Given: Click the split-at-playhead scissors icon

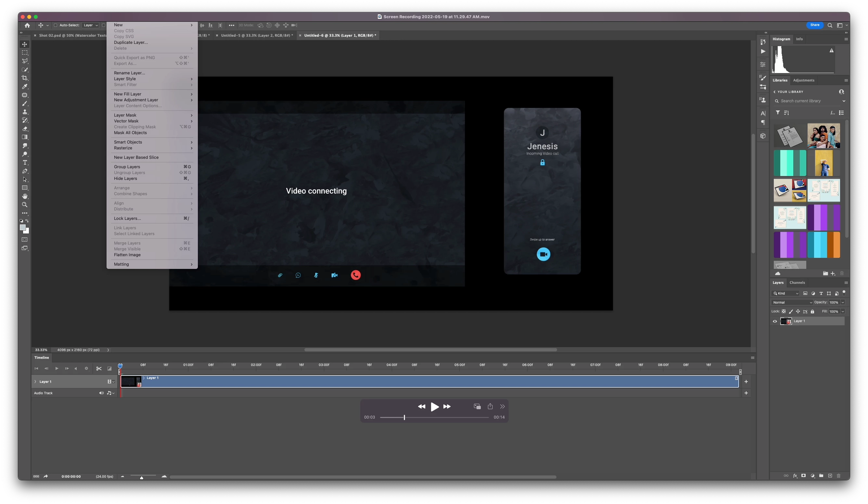Looking at the screenshot, I should [99, 368].
